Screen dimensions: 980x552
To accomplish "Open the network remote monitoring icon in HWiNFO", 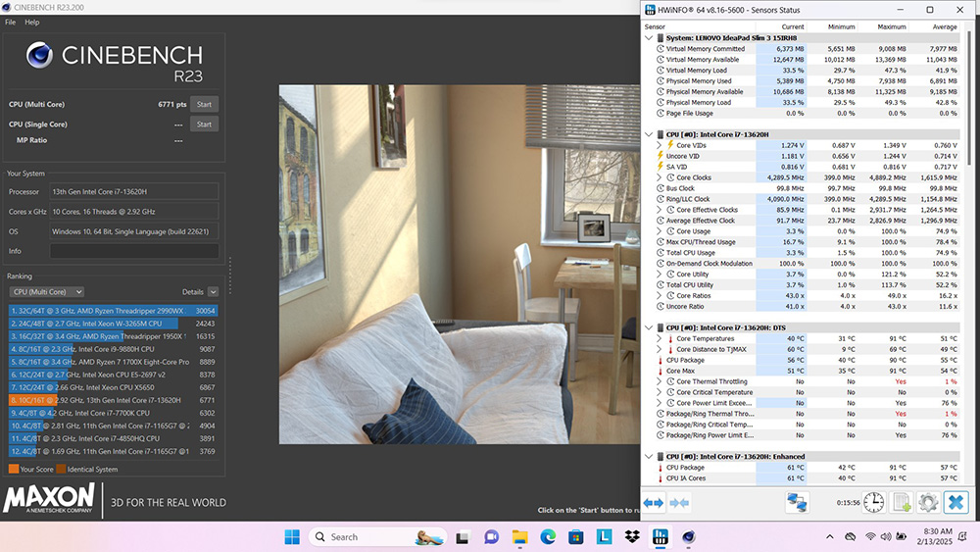I will [797, 503].
